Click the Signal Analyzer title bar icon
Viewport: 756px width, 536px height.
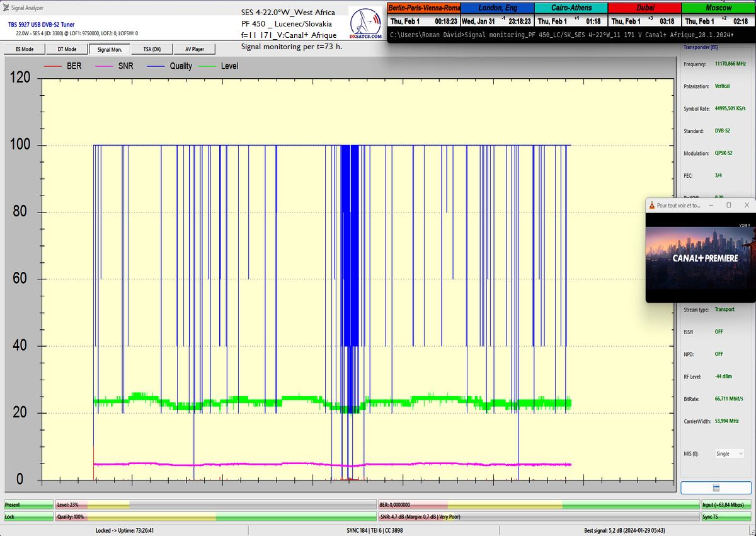[x=6, y=8]
